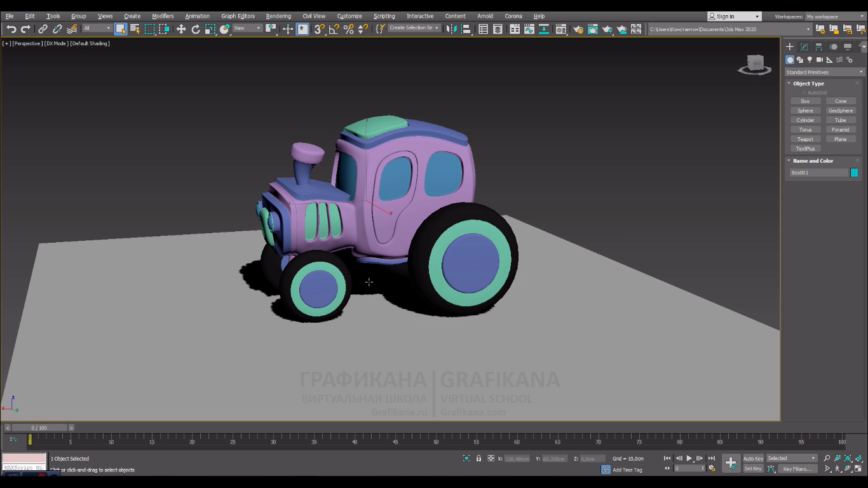Enable the 3D Snaps toggle
Image resolution: width=868 pixels, height=488 pixels.
(319, 29)
